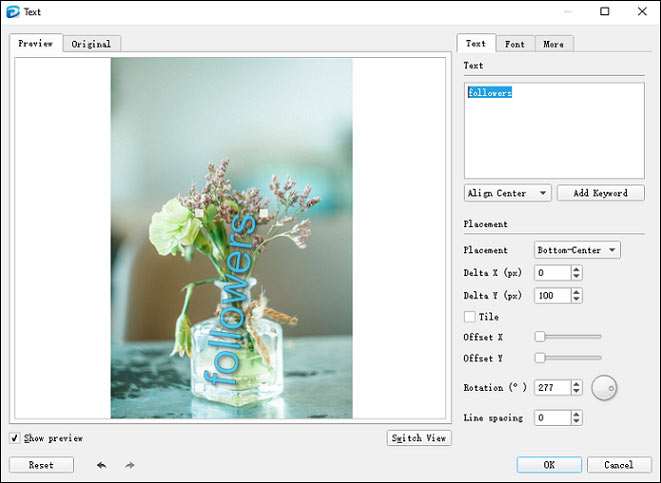Image resolution: width=661 pixels, height=483 pixels.
Task: Decrease Line spacing with down arrow
Action: click(x=577, y=421)
